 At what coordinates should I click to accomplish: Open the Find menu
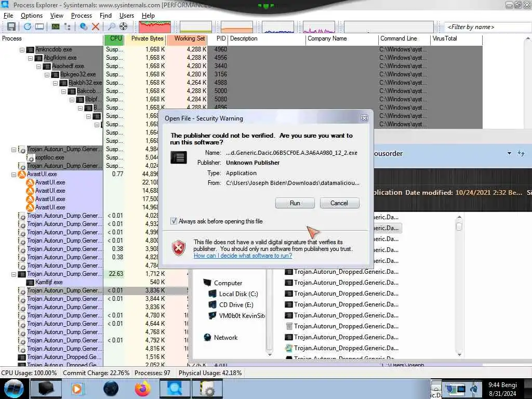(x=105, y=16)
